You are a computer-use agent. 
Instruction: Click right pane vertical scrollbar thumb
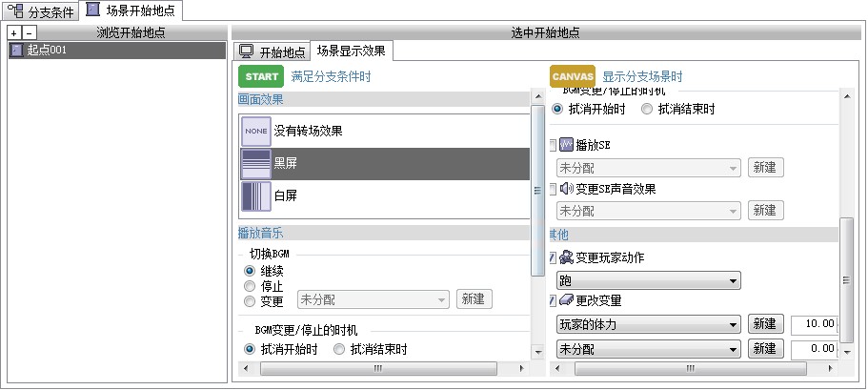click(847, 280)
